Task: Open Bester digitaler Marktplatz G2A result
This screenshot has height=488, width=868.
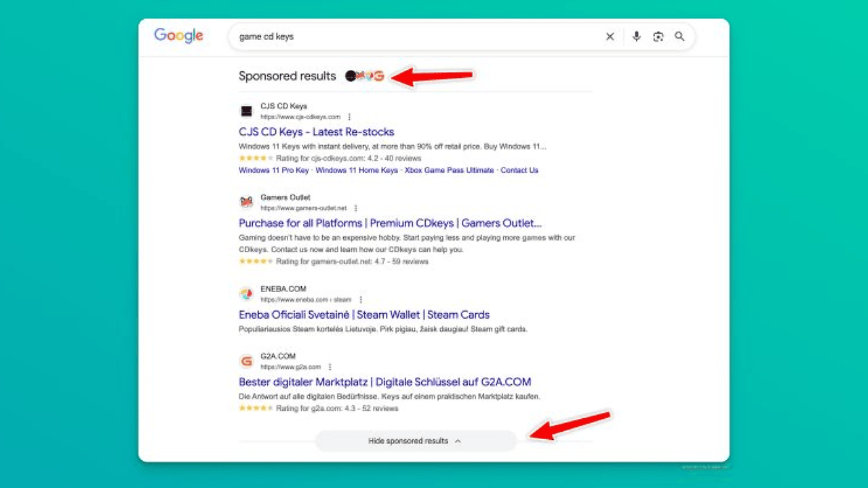Action: (x=384, y=382)
